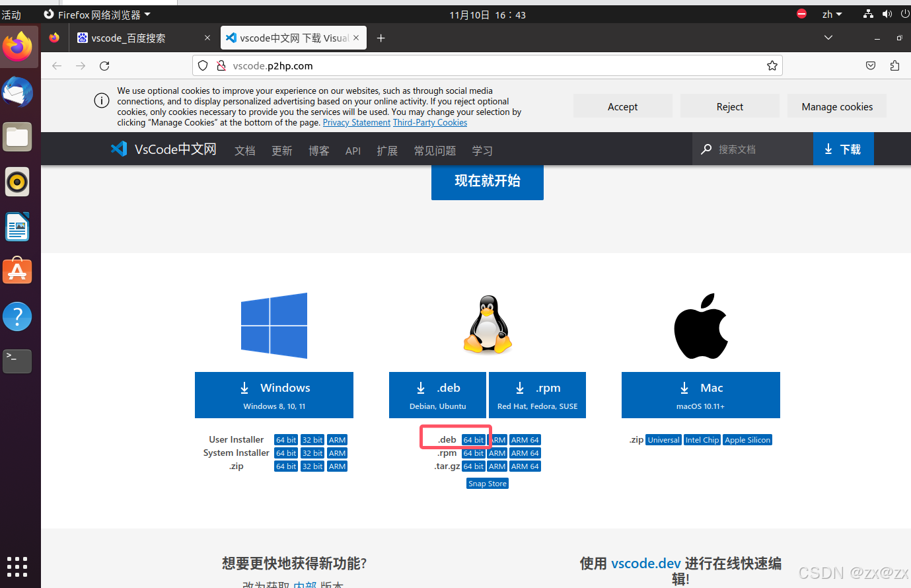Select the vscode中文网 下载 tab
The height and width of the screenshot is (588, 911).
click(x=294, y=38)
